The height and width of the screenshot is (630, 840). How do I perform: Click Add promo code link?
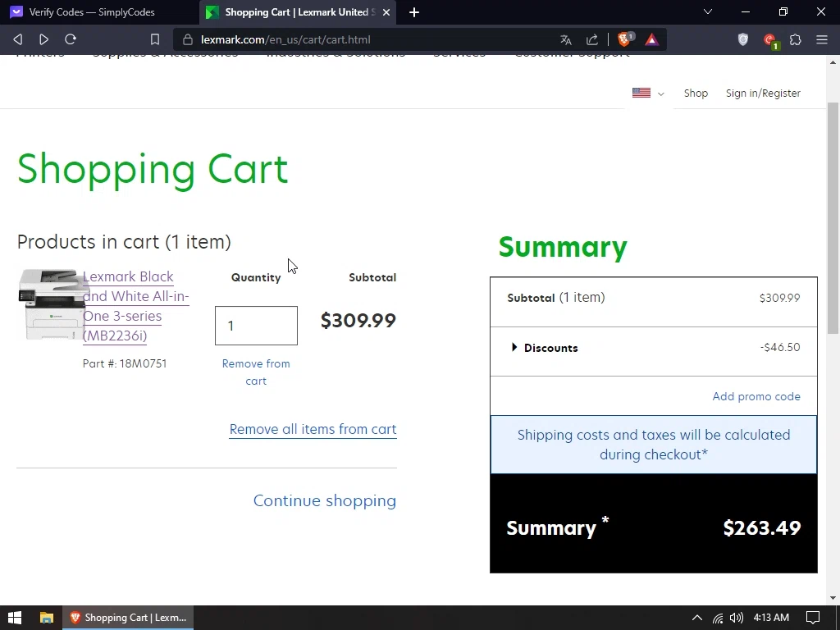pos(756,396)
